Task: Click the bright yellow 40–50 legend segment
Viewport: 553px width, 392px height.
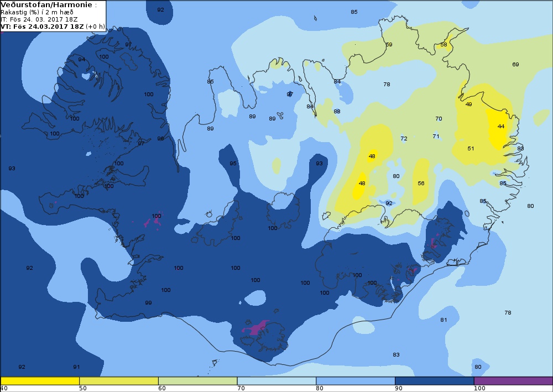Action: click(x=40, y=381)
